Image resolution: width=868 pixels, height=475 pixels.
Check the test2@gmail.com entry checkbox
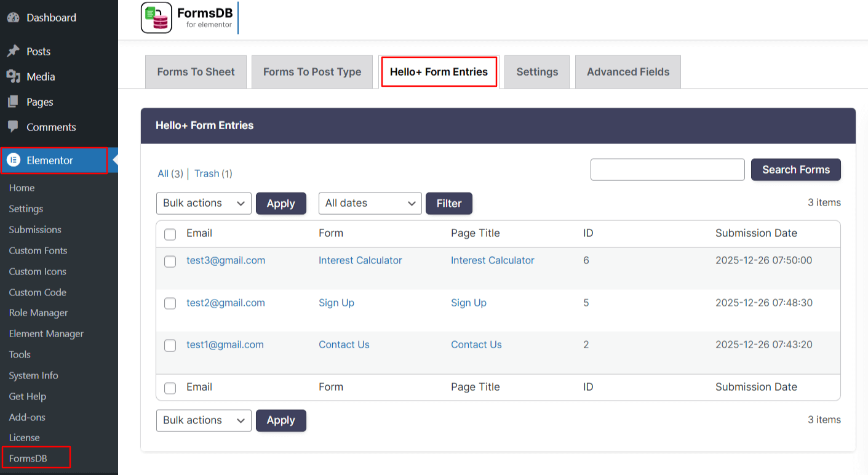click(170, 303)
